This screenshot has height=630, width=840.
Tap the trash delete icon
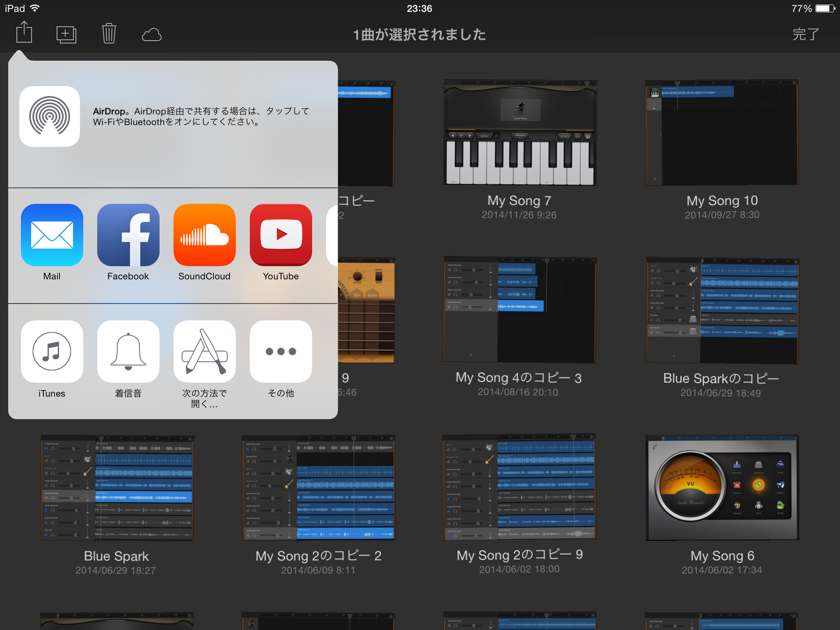click(109, 34)
